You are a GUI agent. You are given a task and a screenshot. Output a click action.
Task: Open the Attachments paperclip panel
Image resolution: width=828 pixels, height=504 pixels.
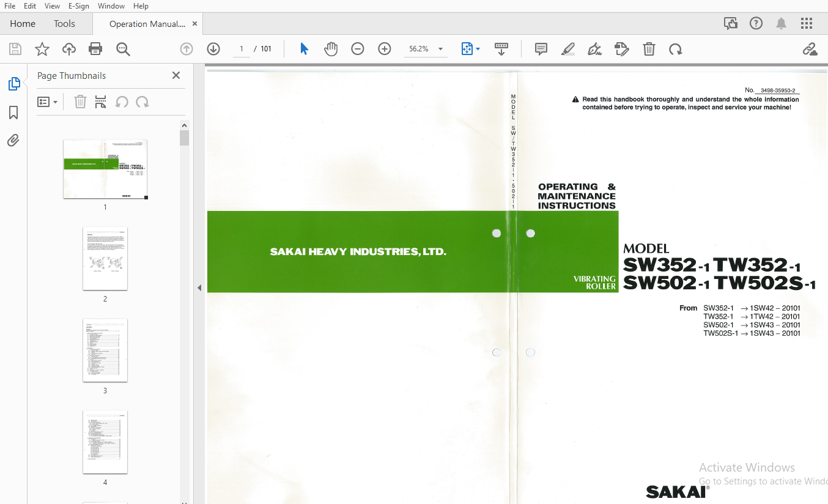(x=13, y=141)
